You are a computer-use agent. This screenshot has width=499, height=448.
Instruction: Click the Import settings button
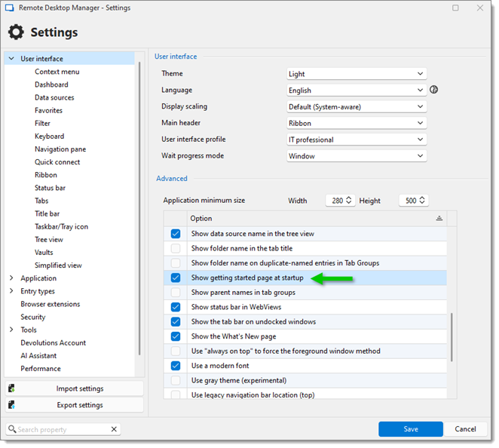[74, 388]
